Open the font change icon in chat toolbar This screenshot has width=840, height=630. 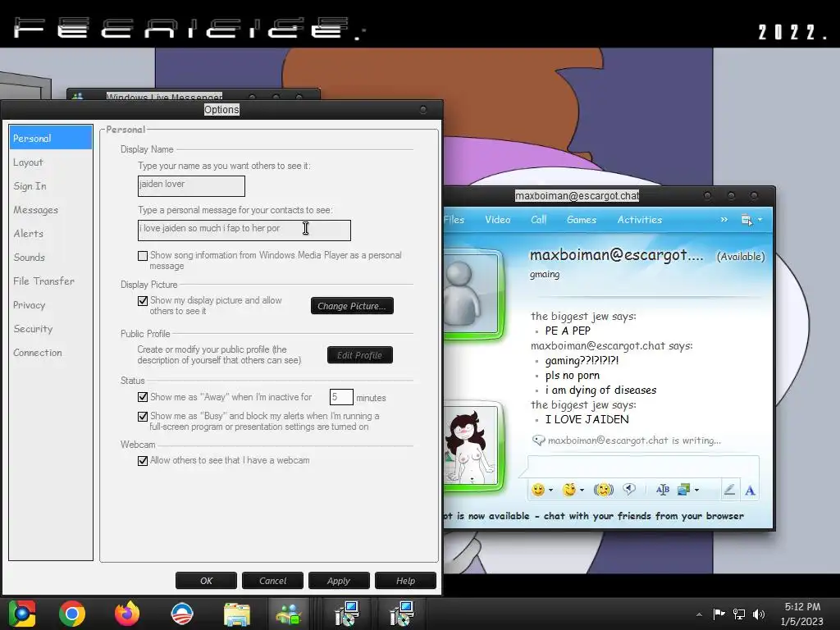pos(663,490)
